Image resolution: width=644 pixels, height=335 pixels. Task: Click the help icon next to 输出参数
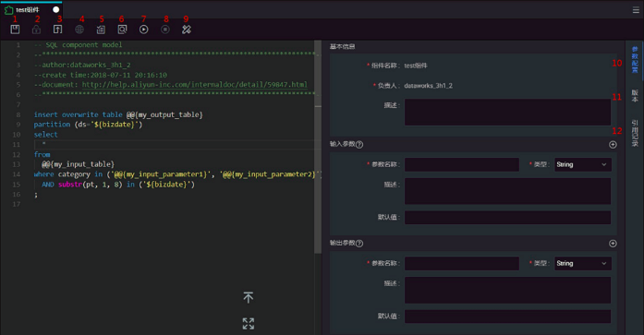tap(359, 243)
